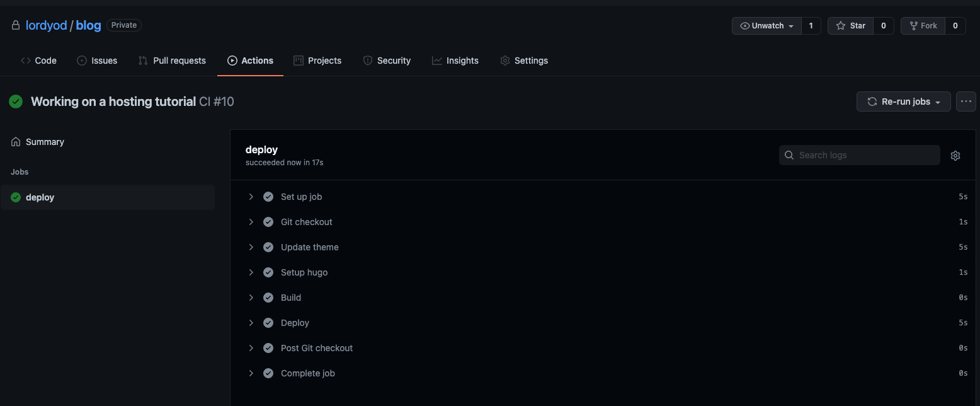980x406 pixels.
Task: Open the lordyod profile link
Action: click(47, 25)
